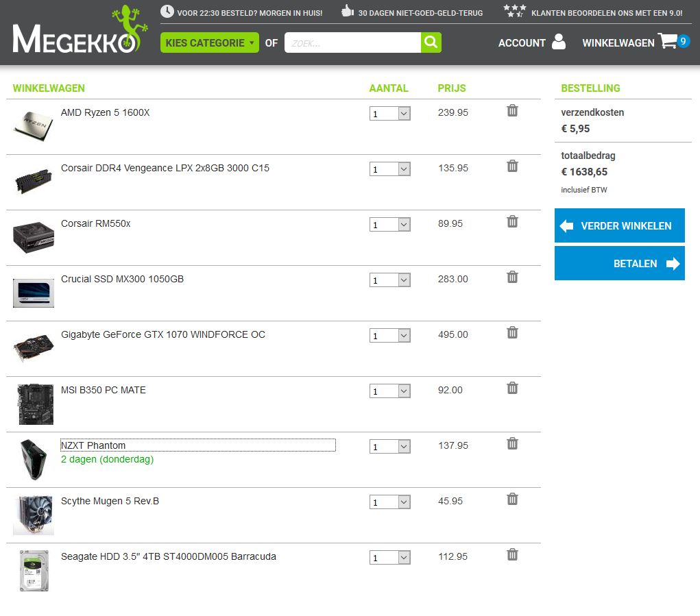Click the NZXT Phantom case thumbnail
This screenshot has width=700, height=616.
[x=34, y=460]
